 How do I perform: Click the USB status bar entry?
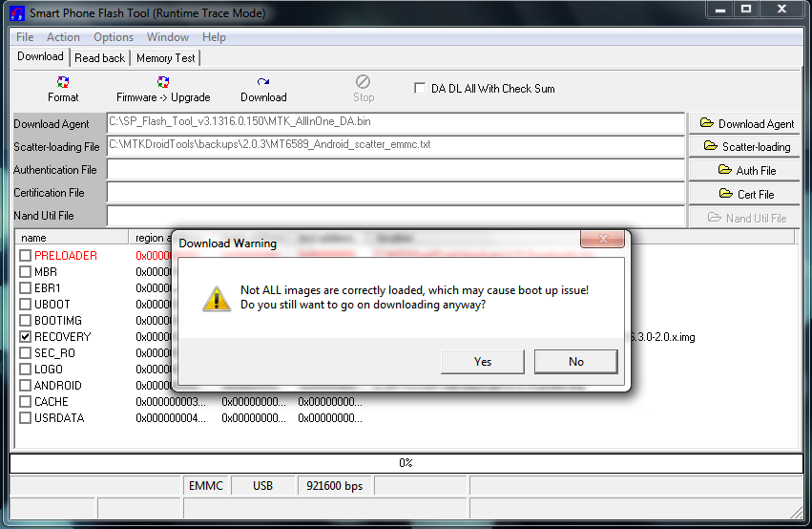click(262, 486)
